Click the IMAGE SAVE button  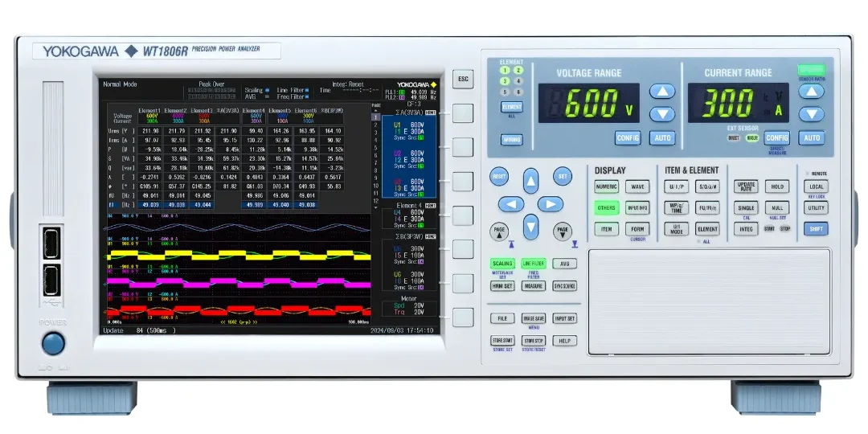click(x=534, y=319)
